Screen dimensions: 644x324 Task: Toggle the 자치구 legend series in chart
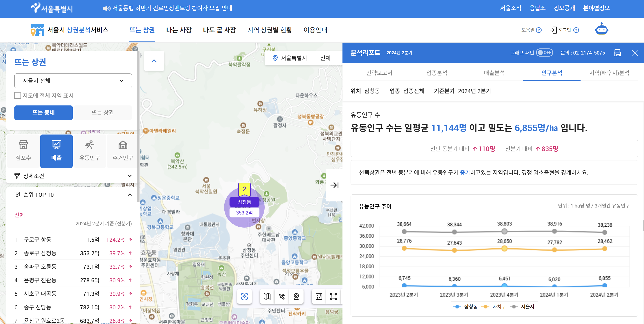click(x=493, y=306)
